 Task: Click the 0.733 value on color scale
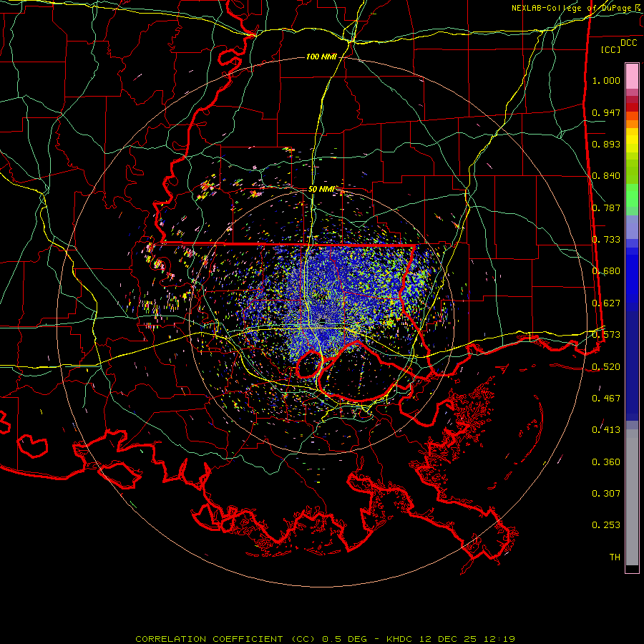click(x=606, y=240)
